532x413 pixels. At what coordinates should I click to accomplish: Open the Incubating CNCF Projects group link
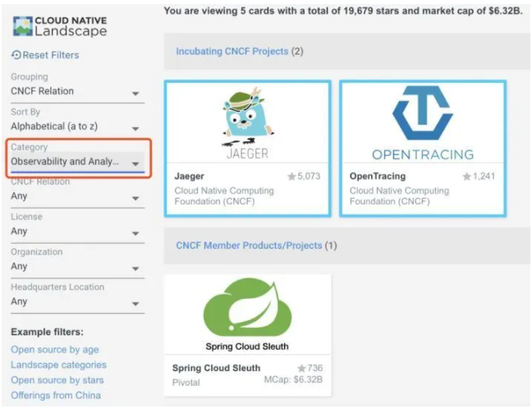pyautogui.click(x=232, y=51)
